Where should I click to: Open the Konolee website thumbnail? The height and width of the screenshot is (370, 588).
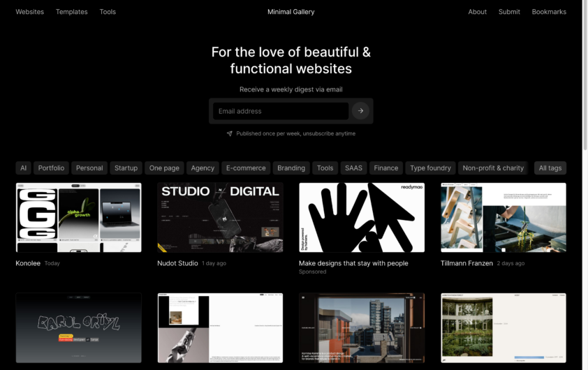(79, 217)
